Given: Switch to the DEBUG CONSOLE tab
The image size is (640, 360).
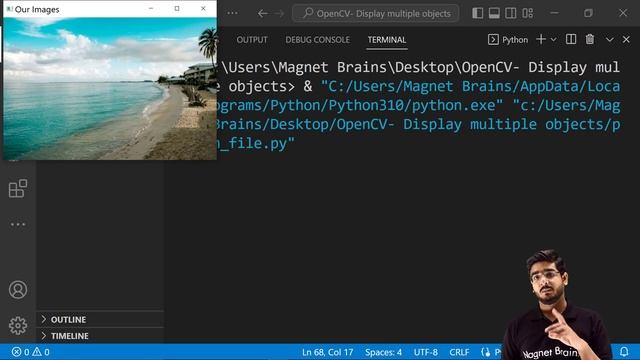Looking at the screenshot, I should [x=318, y=40].
